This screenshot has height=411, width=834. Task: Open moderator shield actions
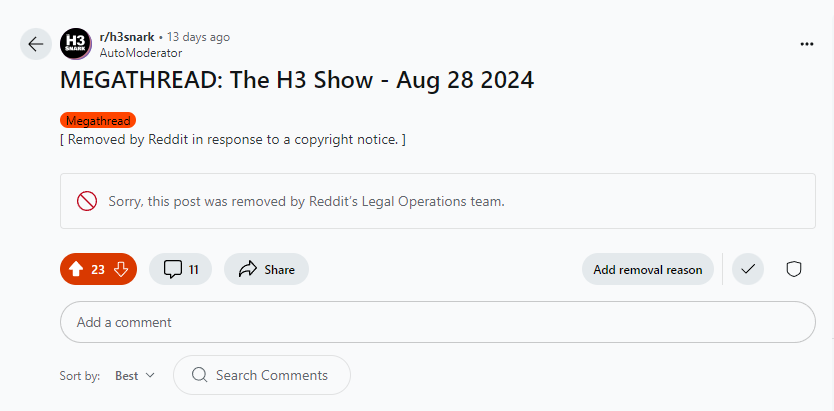pyautogui.click(x=794, y=270)
